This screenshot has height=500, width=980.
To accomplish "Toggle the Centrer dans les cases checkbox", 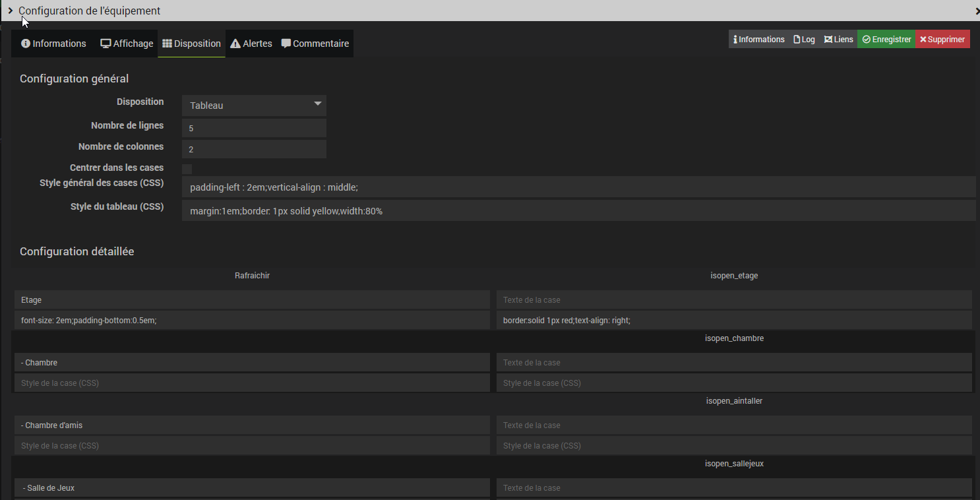I will point(187,169).
